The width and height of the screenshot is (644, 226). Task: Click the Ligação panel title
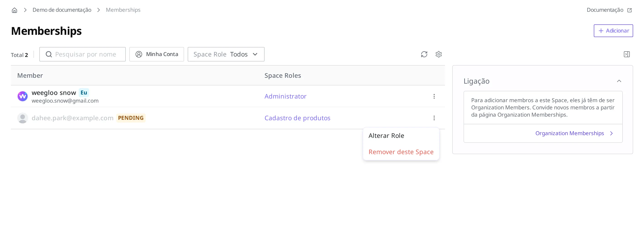tap(476, 81)
